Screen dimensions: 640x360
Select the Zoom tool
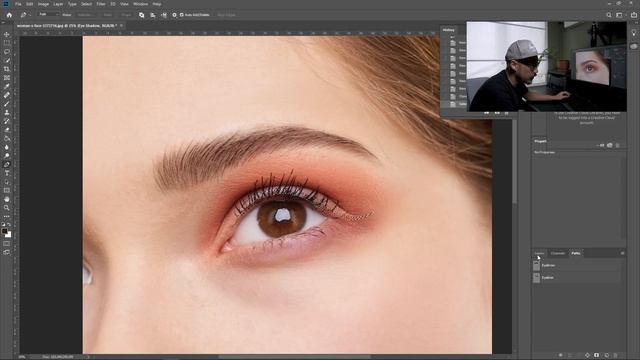click(7, 208)
